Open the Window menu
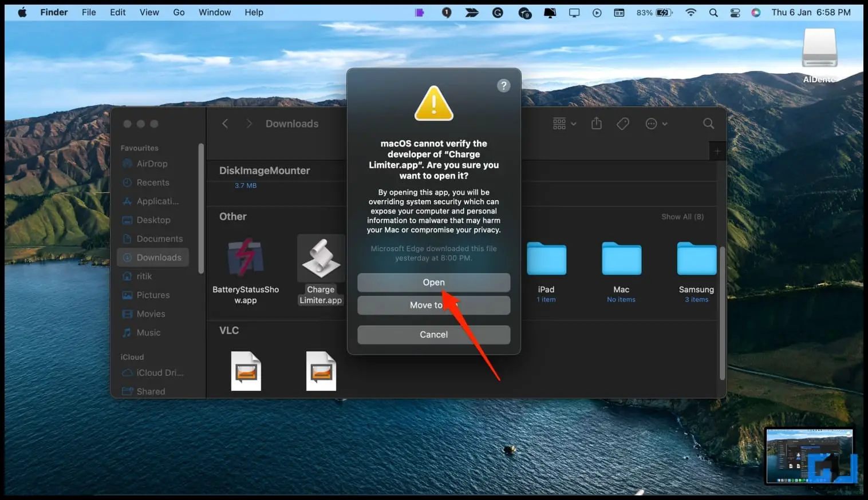Image resolution: width=868 pixels, height=500 pixels. pyautogui.click(x=215, y=12)
